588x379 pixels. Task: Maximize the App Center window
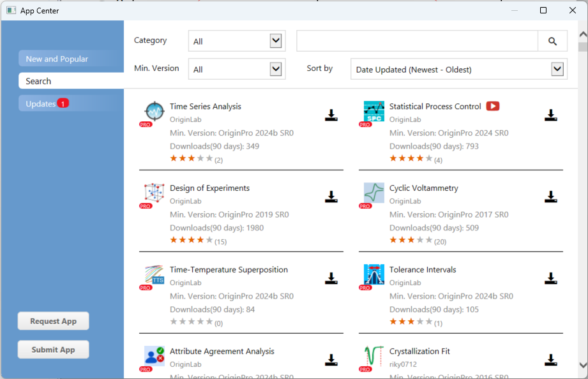(x=543, y=10)
